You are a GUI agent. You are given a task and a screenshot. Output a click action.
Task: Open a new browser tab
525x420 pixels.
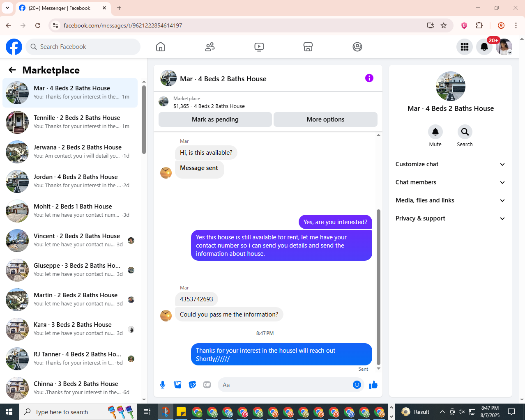tap(119, 8)
